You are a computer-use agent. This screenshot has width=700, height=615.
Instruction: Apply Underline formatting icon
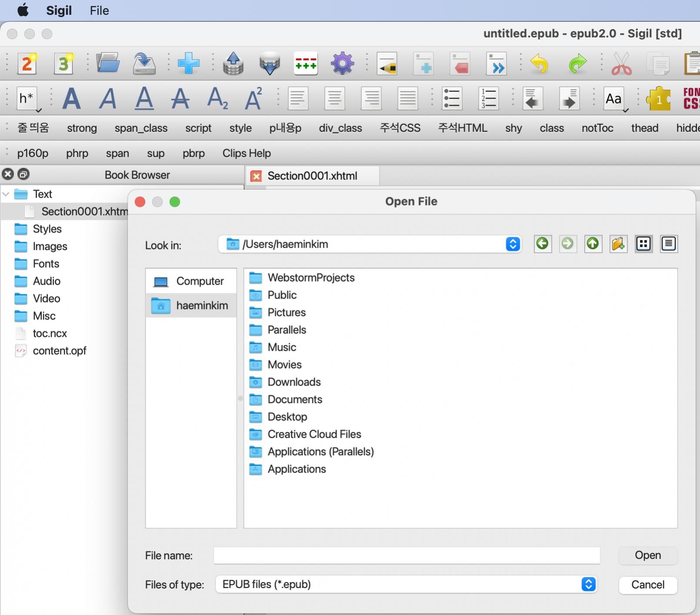point(144,98)
